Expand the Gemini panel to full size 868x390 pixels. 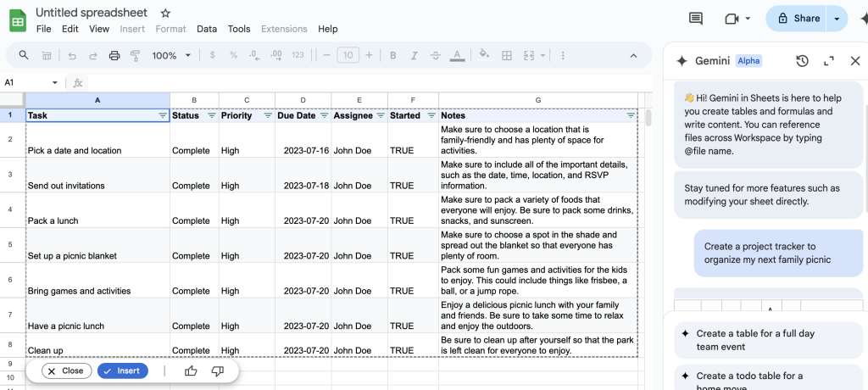click(x=829, y=61)
